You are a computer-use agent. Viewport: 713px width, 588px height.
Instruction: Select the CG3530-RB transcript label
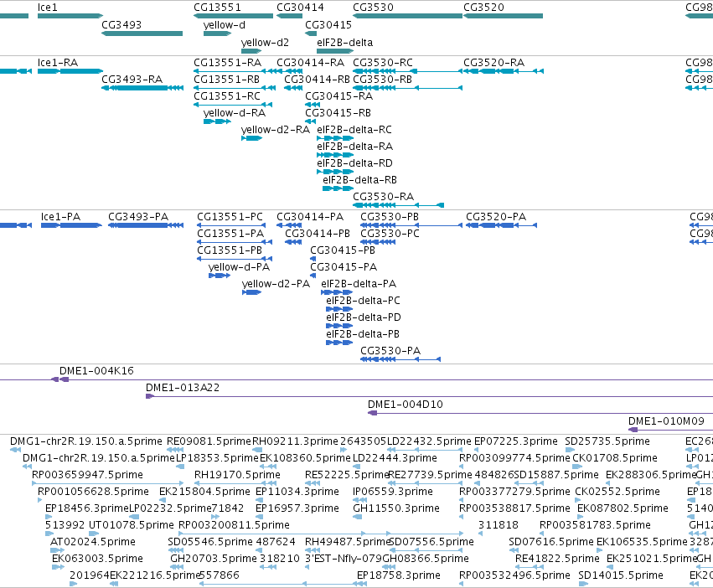[x=382, y=80]
